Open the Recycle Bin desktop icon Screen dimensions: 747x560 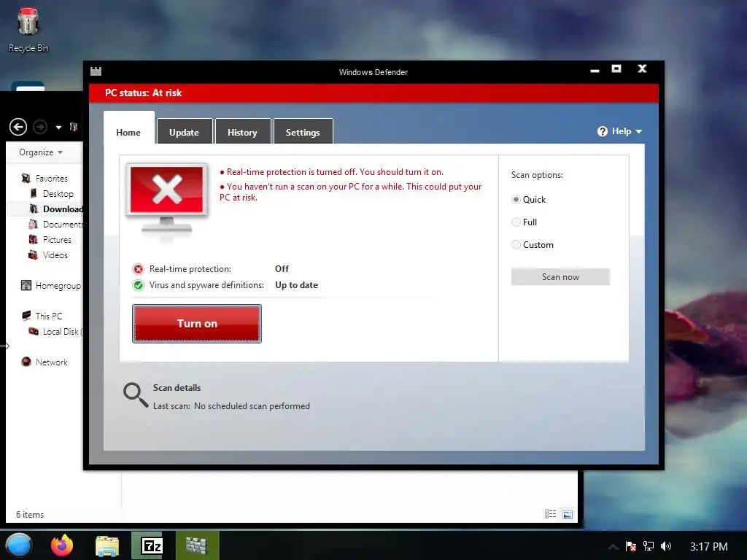click(28, 29)
